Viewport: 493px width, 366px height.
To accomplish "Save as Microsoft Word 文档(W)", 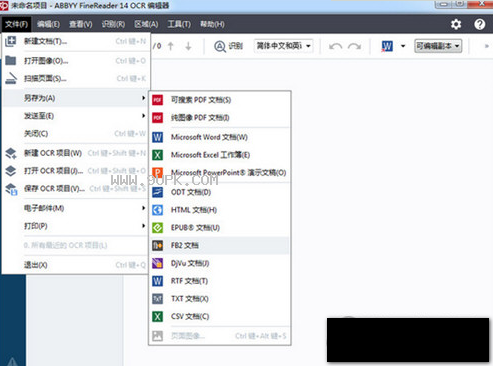I will pos(220,137).
